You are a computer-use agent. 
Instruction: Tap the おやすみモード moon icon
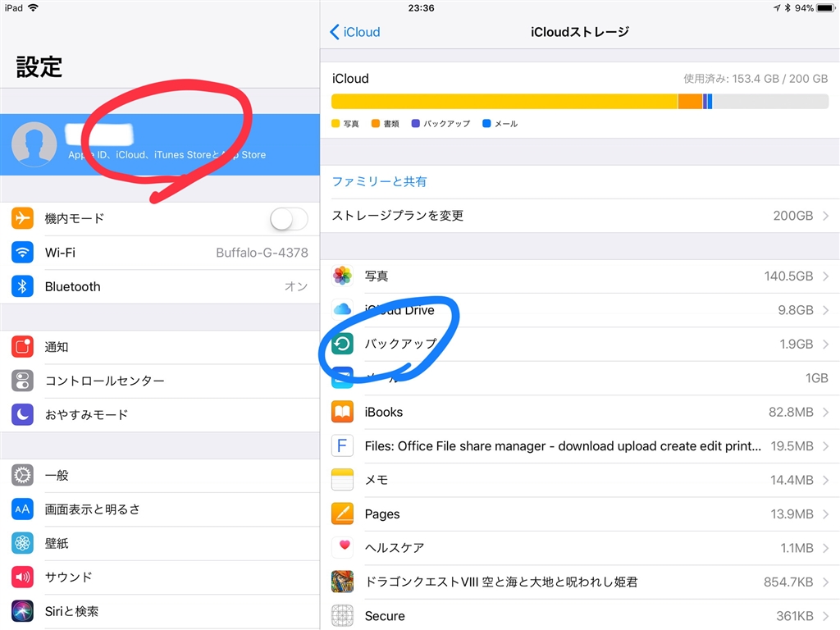pos(22,414)
